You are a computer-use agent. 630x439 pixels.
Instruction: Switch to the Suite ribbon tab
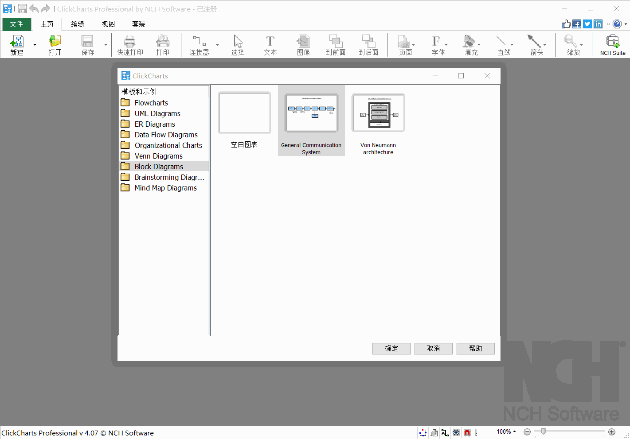tap(138, 24)
